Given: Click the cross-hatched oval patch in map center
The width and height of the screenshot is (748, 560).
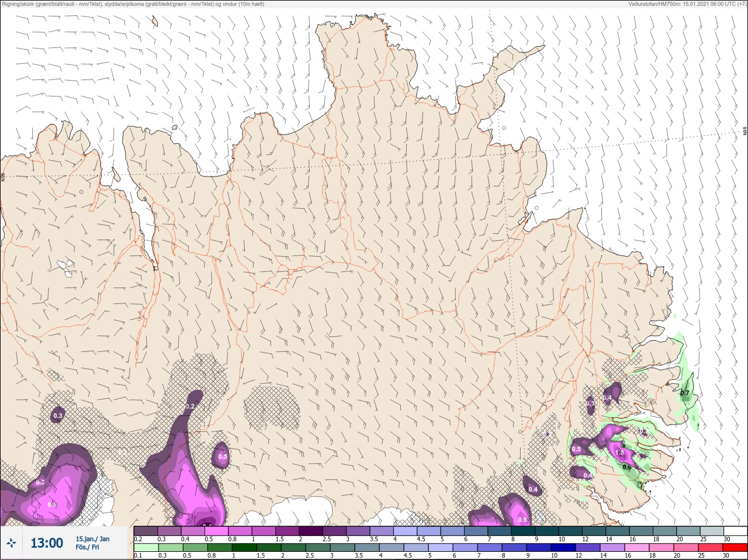Looking at the screenshot, I should (271, 408).
